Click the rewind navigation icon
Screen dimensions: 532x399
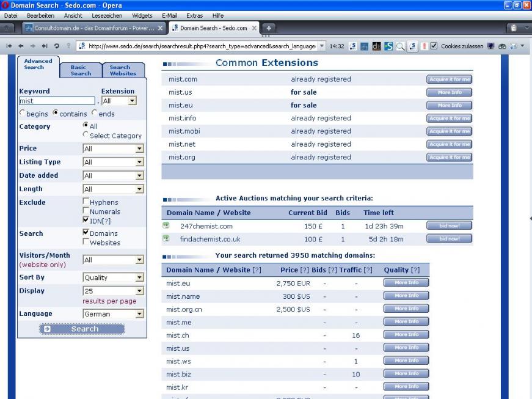tap(9, 46)
